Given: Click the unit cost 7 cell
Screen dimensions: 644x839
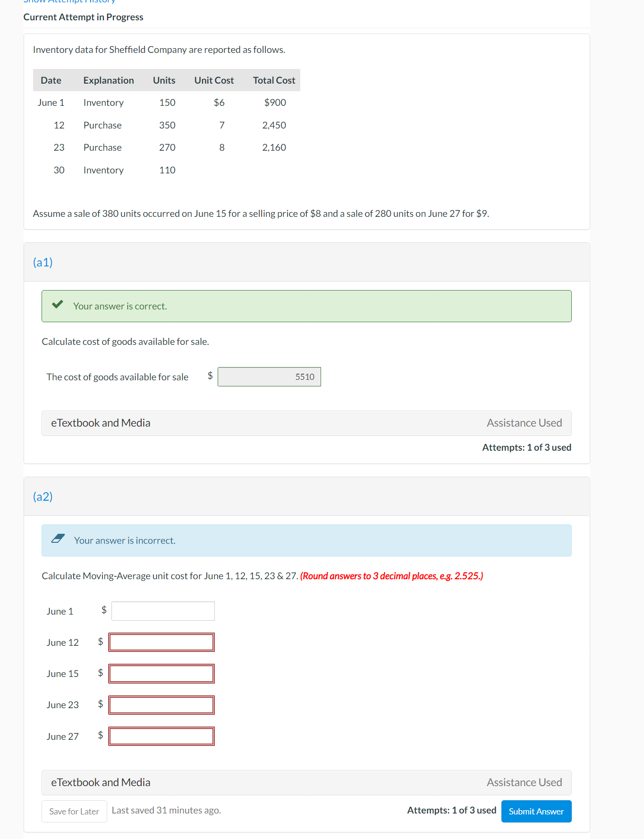Looking at the screenshot, I should pos(222,125).
